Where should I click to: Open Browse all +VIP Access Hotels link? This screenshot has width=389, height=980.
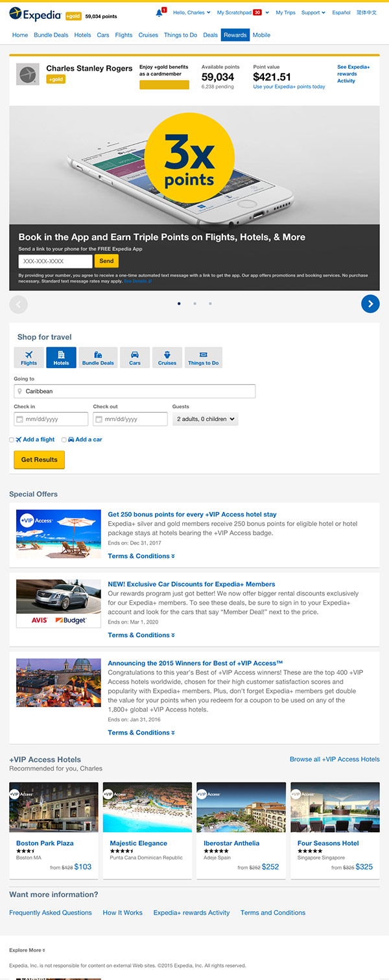335,759
